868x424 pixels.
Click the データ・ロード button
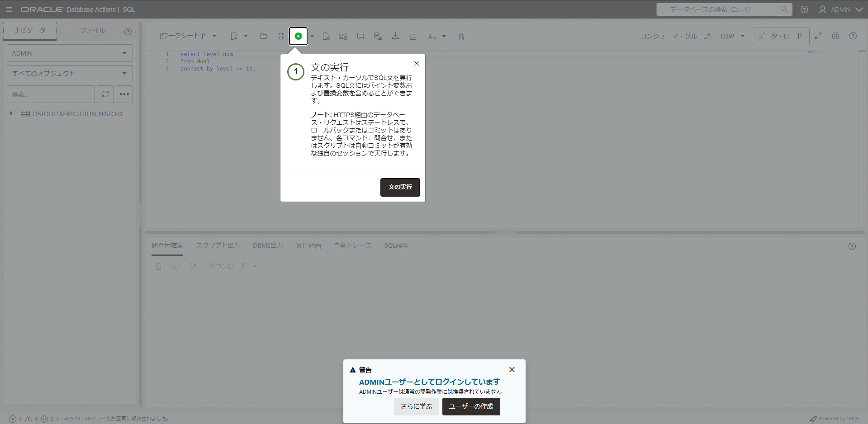pyautogui.click(x=781, y=36)
